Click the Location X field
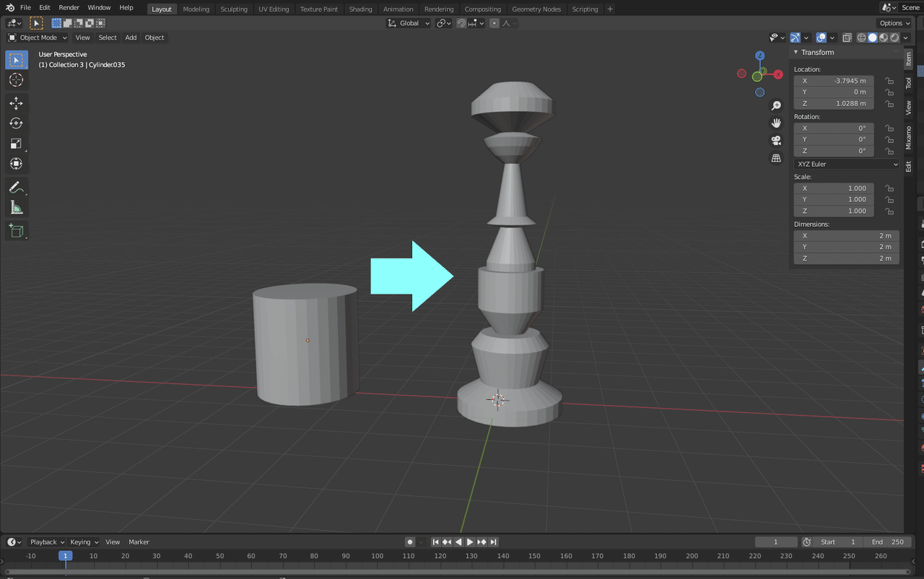924x579 pixels. [x=834, y=81]
